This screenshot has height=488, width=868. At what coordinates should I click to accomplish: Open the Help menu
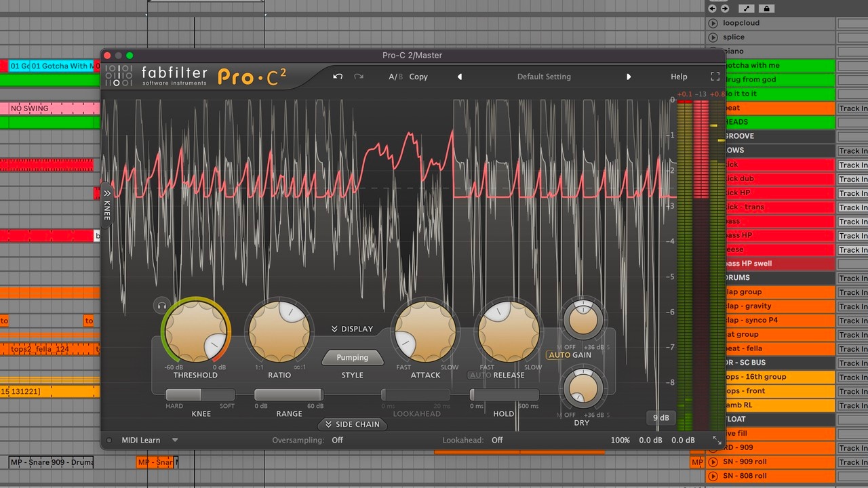[678, 77]
